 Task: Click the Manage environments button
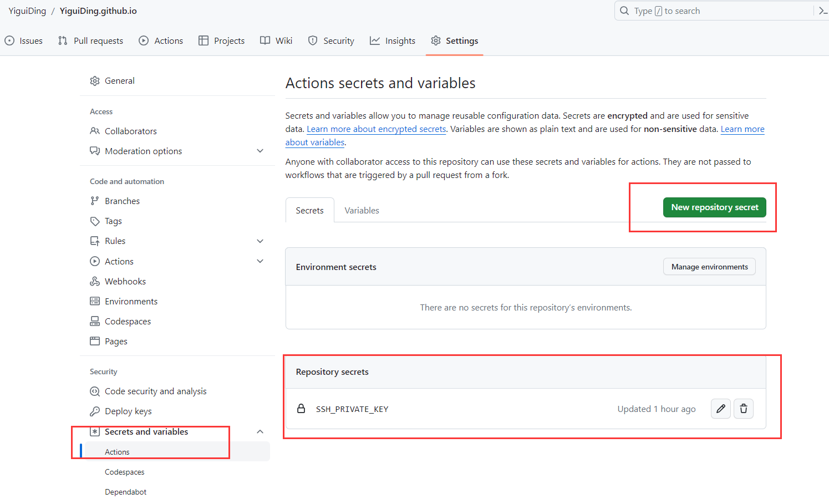(709, 267)
